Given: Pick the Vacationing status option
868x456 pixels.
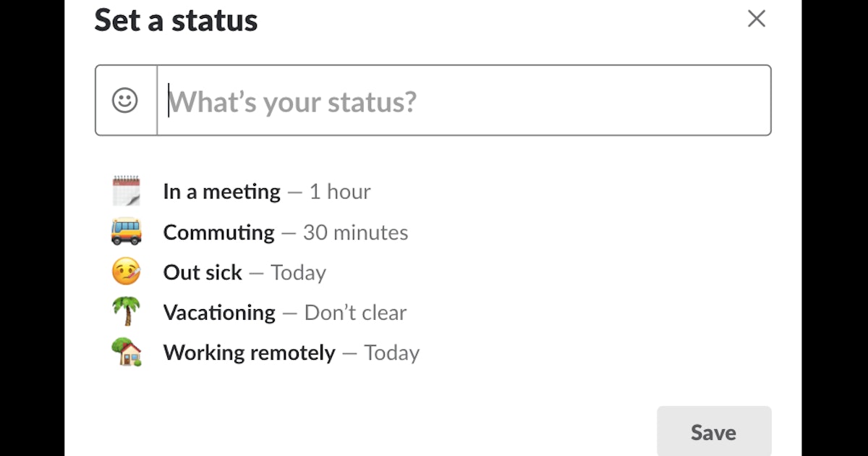Looking at the screenshot, I should 218,312.
